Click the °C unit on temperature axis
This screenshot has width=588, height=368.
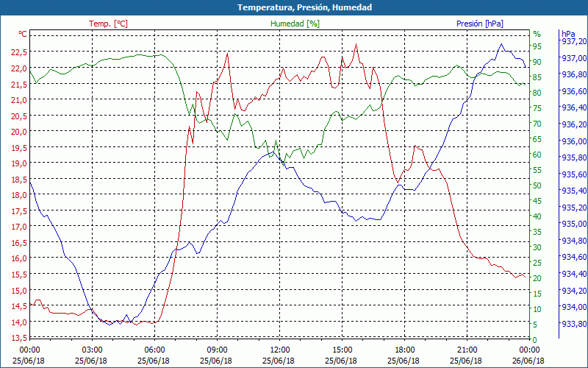[x=23, y=34]
